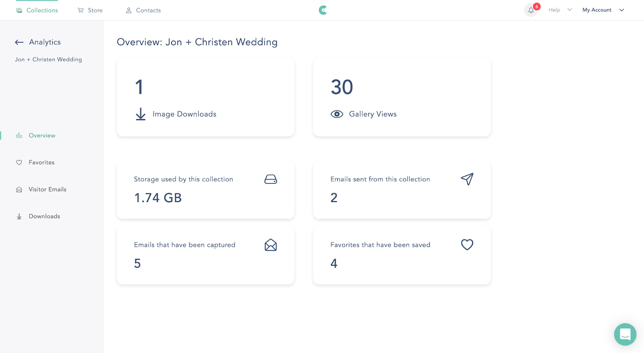Click the captured emails value 5

138,264
